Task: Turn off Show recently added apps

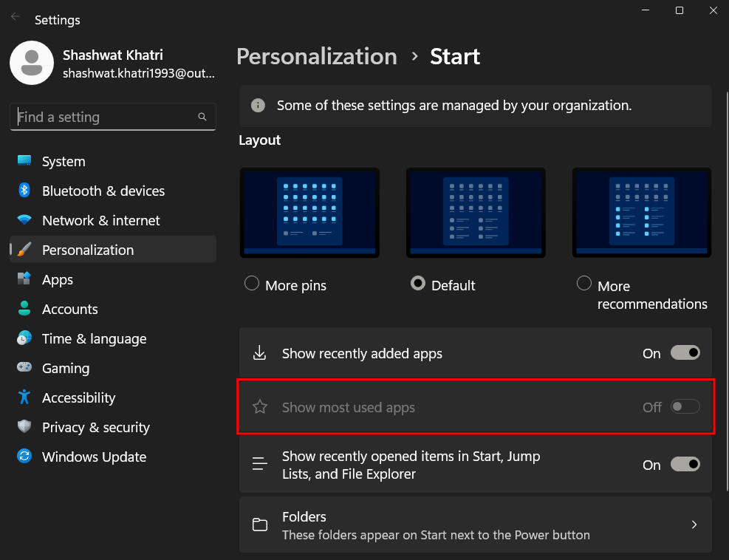Action: 685,352
